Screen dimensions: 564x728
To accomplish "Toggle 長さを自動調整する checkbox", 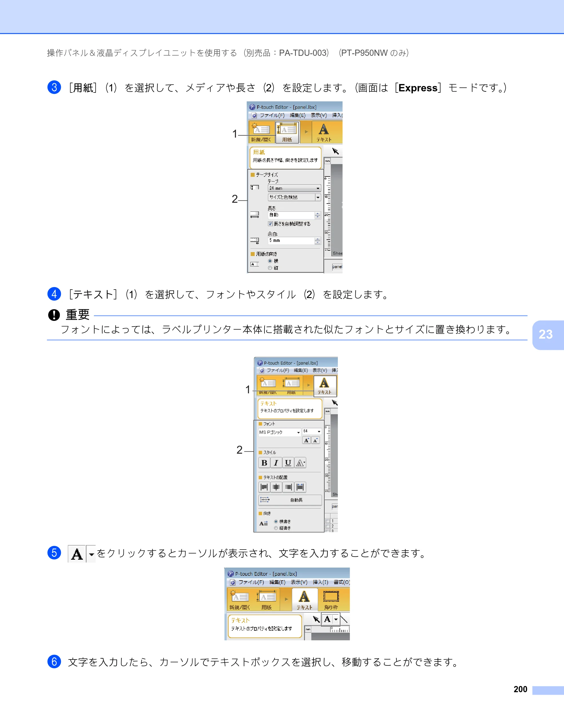I will coord(270,224).
